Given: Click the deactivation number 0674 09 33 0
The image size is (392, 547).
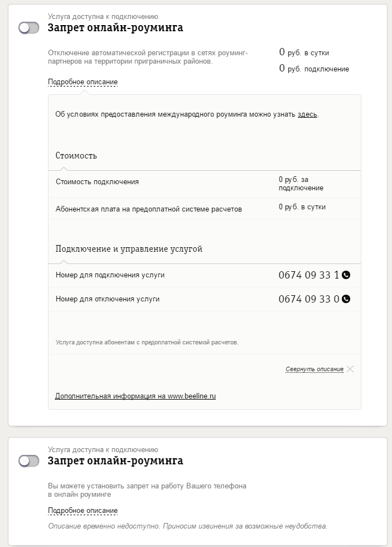Looking at the screenshot, I should [309, 299].
